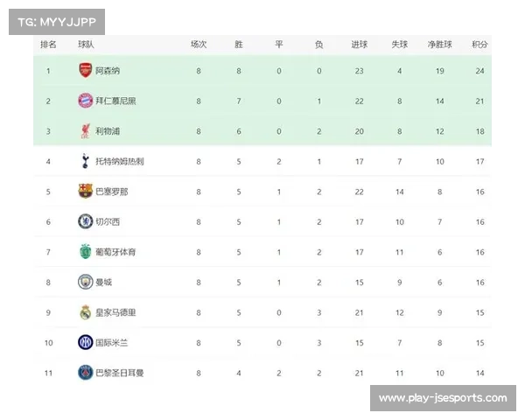
Task: Click the Inter Milan crest icon
Action: pyautogui.click(x=85, y=342)
